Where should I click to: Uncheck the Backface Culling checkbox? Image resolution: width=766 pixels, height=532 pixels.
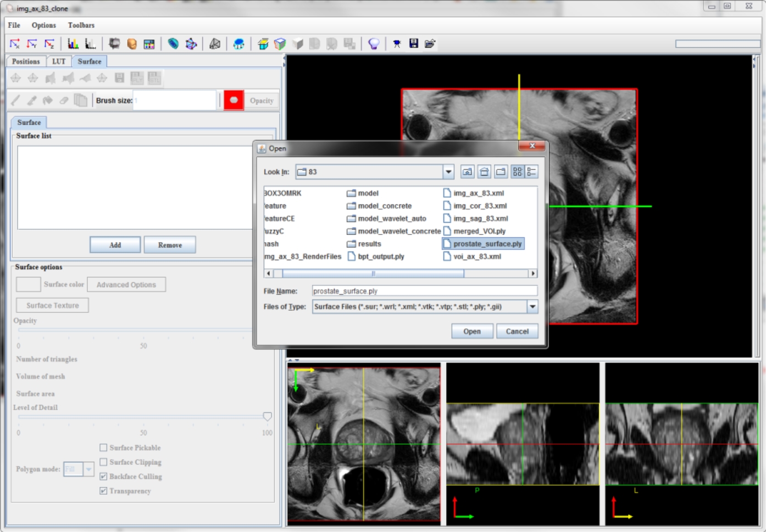click(x=103, y=477)
